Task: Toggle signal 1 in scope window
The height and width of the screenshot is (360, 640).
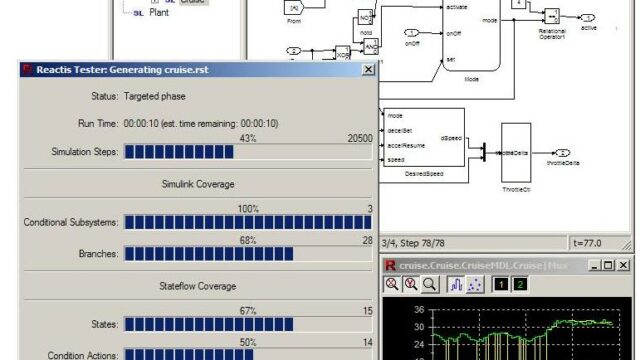Action: tap(501, 284)
